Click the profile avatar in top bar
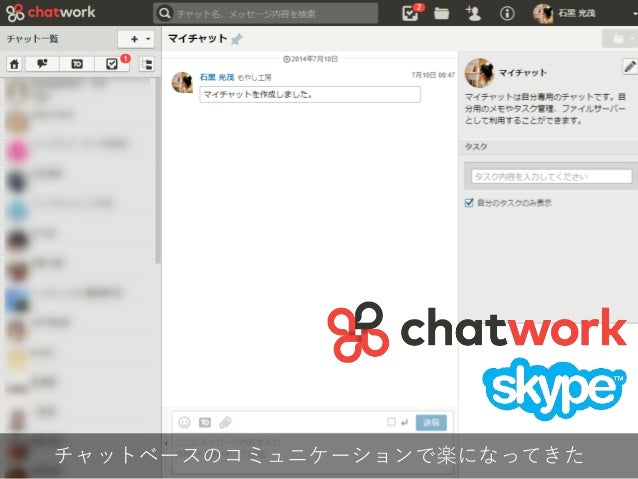Viewport: 638px width, 479px height. pyautogui.click(x=543, y=13)
